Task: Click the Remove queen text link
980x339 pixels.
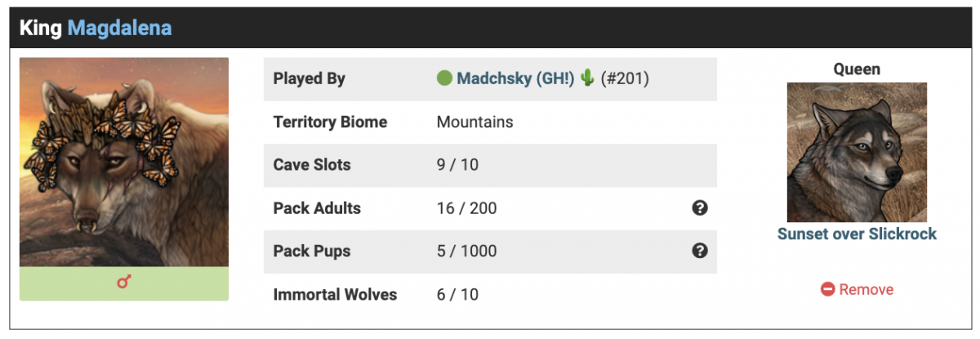Action: pos(866,289)
